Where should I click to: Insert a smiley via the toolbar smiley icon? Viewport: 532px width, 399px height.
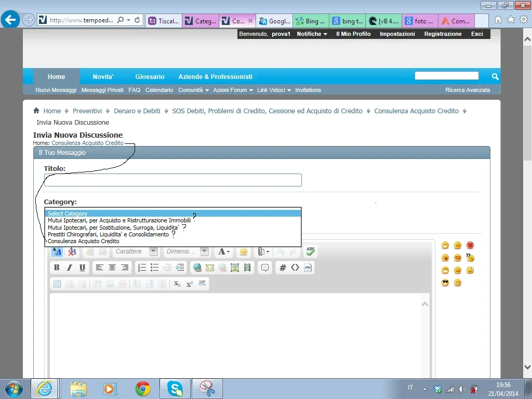pyautogui.click(x=243, y=251)
